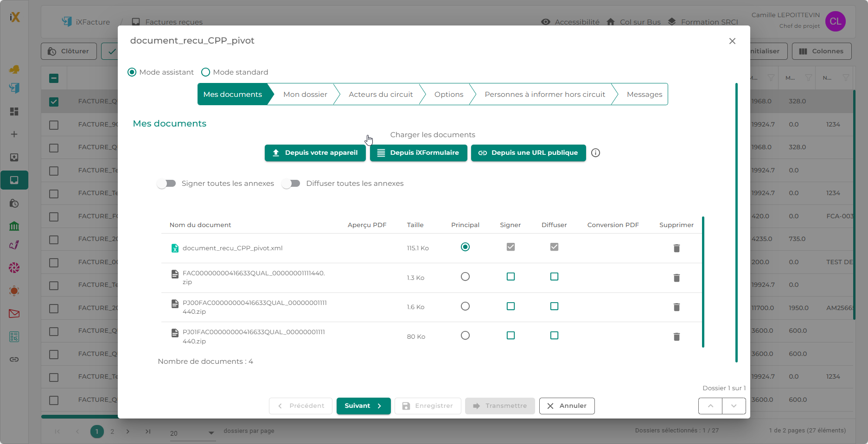Open the bank building icon in sidebar
868x444 pixels.
click(14, 226)
